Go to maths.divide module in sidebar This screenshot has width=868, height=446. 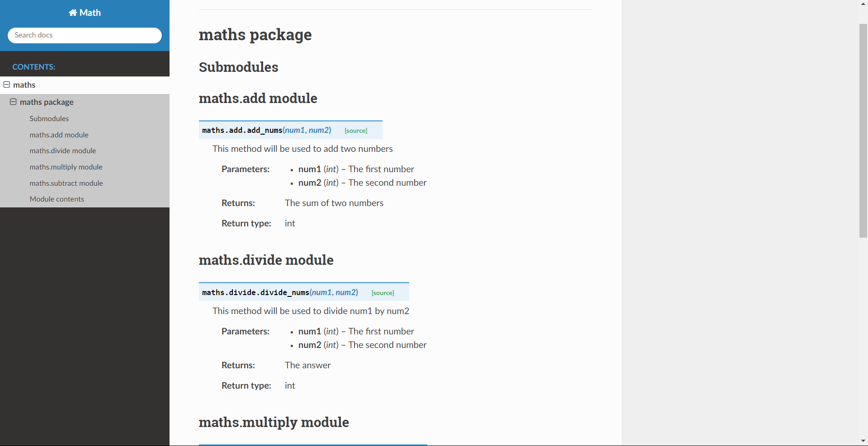click(x=63, y=150)
